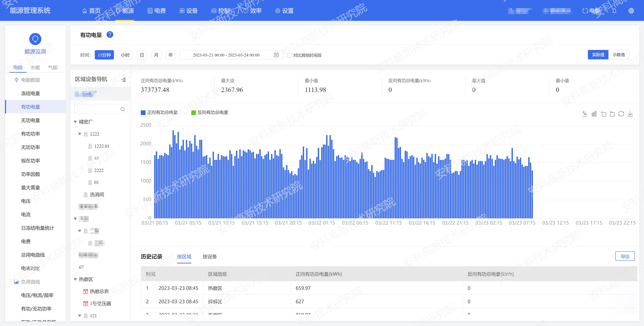Collapse the 1222 tree node

(x=80, y=134)
